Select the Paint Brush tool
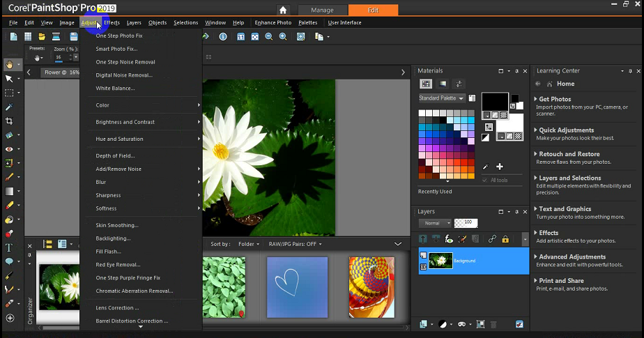644x338 pixels. click(x=9, y=177)
